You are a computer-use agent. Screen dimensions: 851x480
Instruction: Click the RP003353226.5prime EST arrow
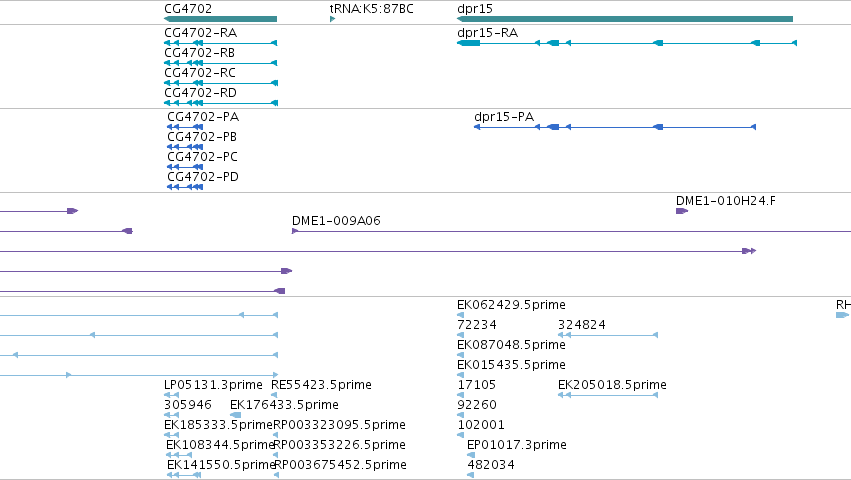276,456
